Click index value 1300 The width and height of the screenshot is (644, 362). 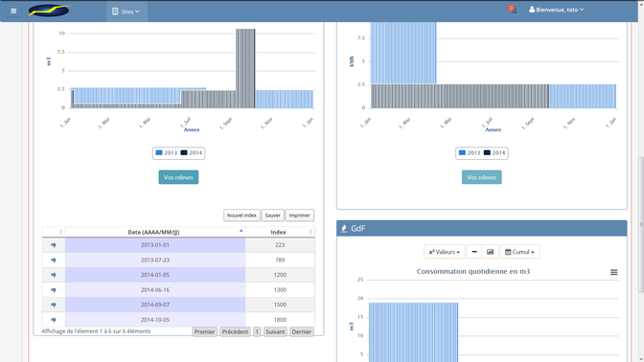[280, 290]
